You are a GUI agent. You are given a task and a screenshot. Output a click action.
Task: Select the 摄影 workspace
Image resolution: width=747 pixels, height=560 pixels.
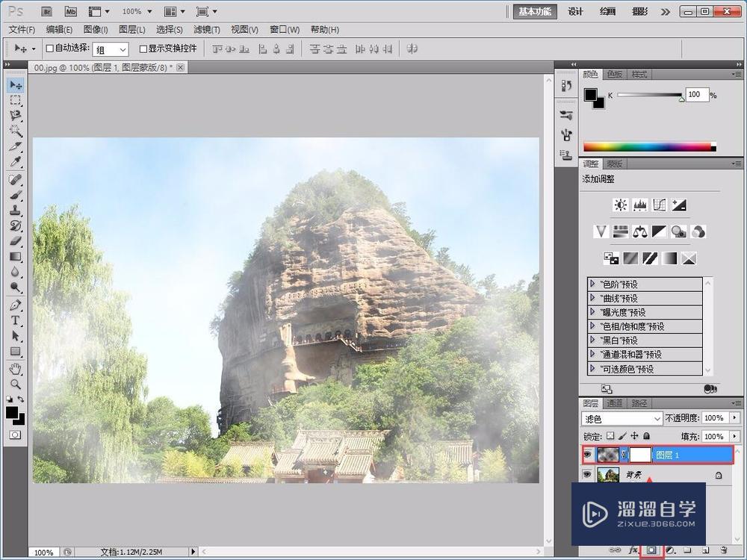pos(640,11)
